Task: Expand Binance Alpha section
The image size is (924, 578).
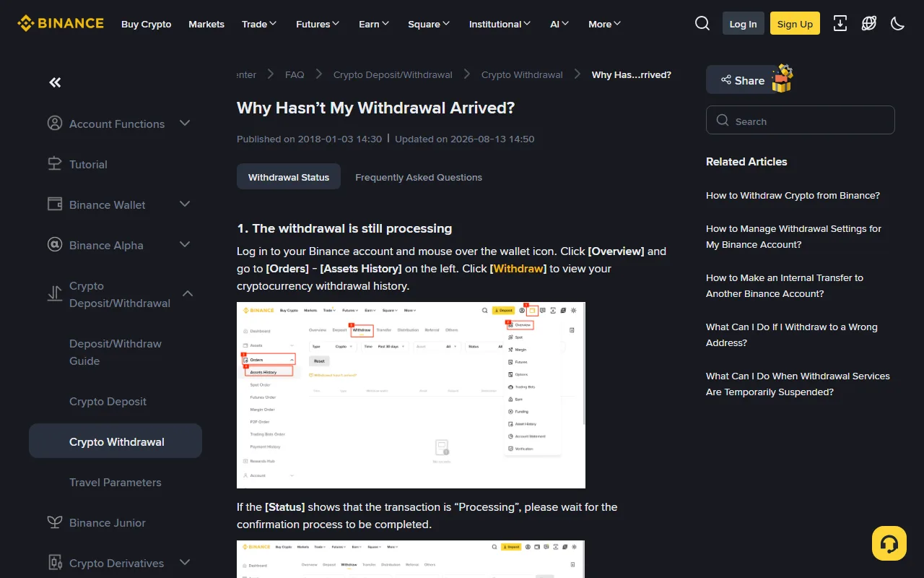Action: pos(185,245)
